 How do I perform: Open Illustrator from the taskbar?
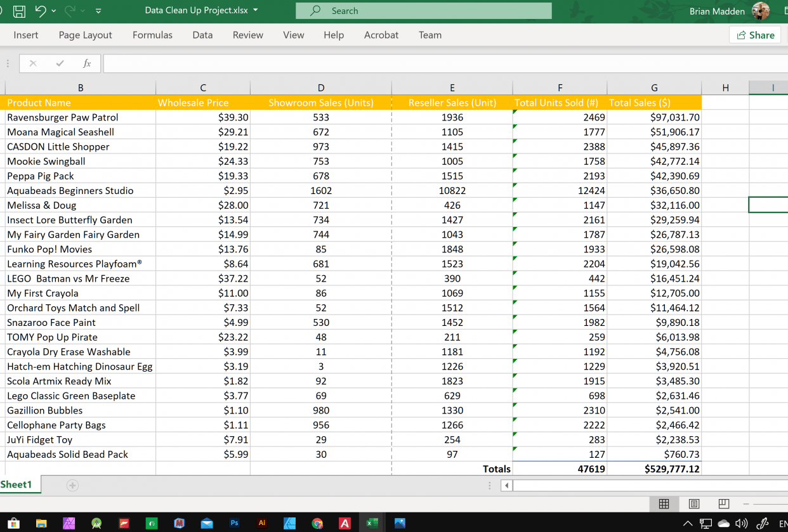click(x=262, y=523)
